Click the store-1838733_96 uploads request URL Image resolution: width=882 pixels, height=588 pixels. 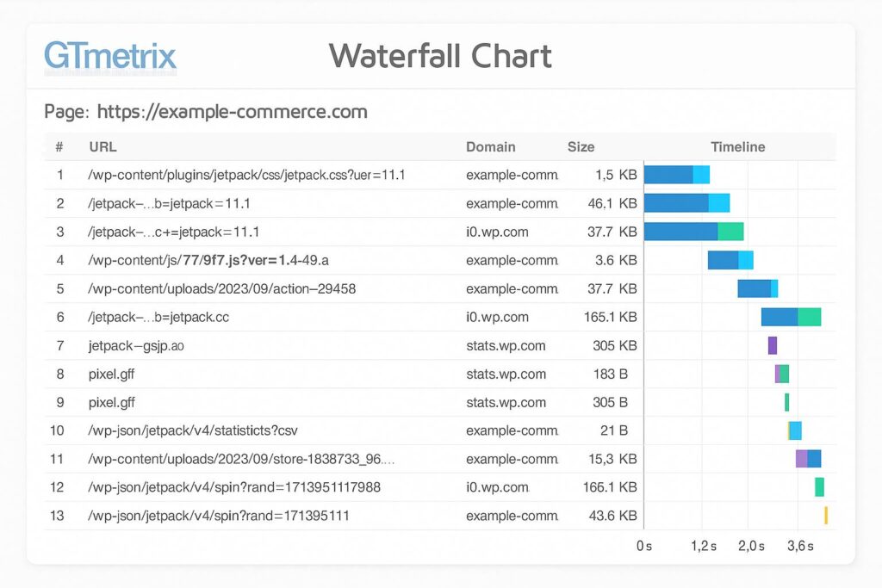pyautogui.click(x=241, y=459)
